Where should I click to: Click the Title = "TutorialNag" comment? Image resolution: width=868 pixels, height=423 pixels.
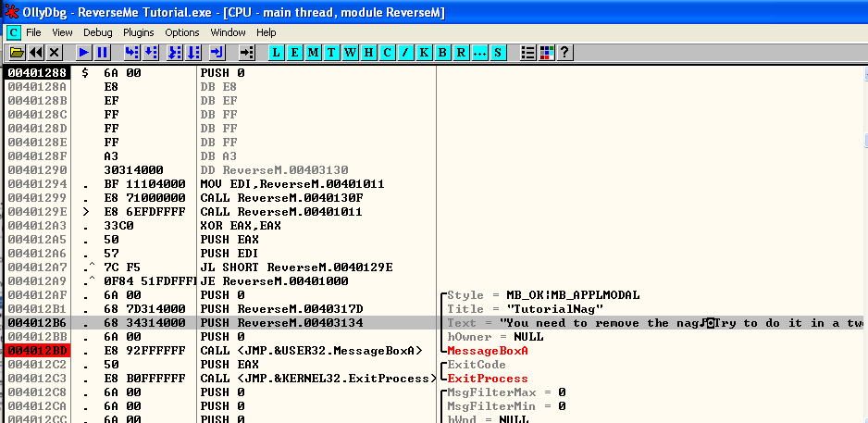tap(525, 309)
